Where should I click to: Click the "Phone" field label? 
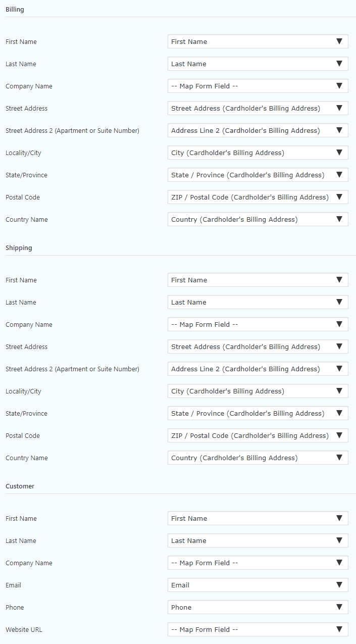click(15, 607)
